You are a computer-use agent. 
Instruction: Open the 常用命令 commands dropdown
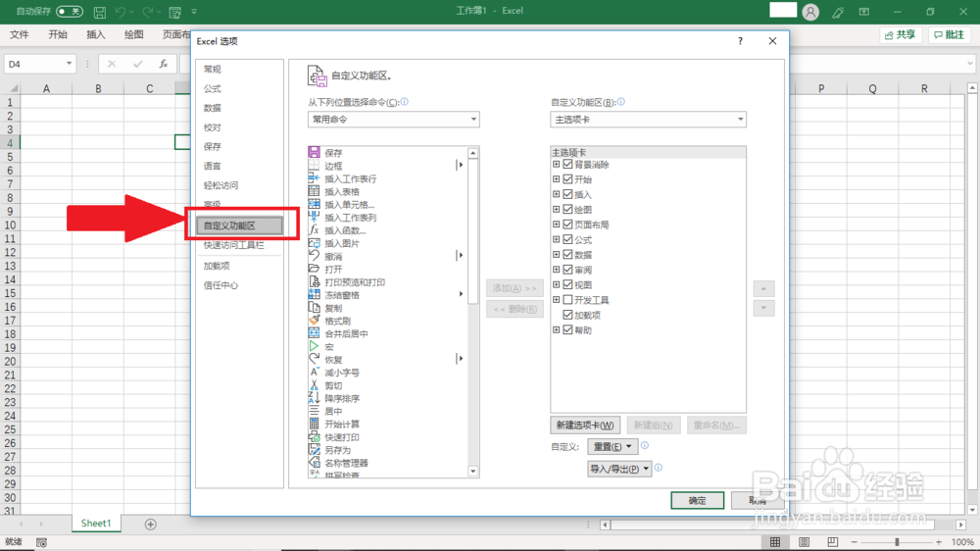[394, 119]
